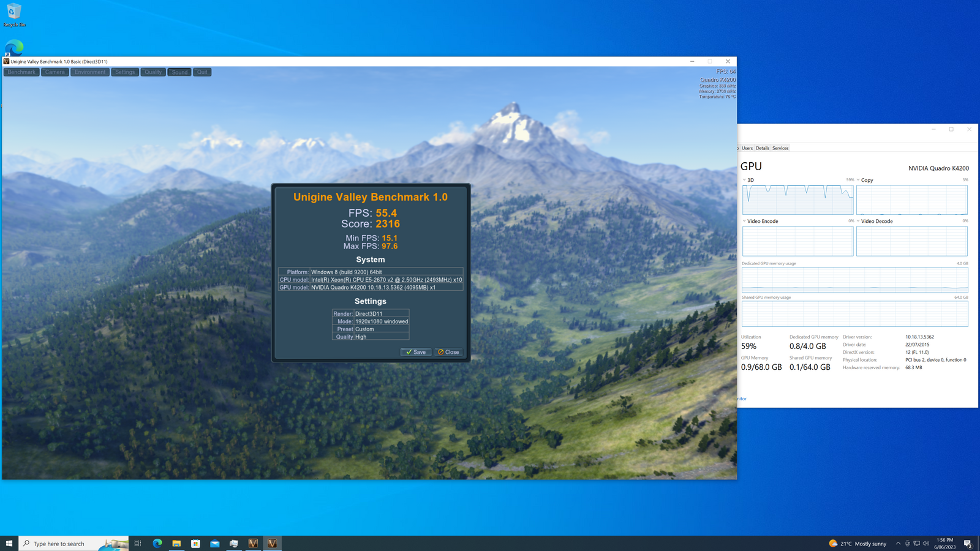
Task: Open the Mail app taskbar icon
Action: [215, 544]
